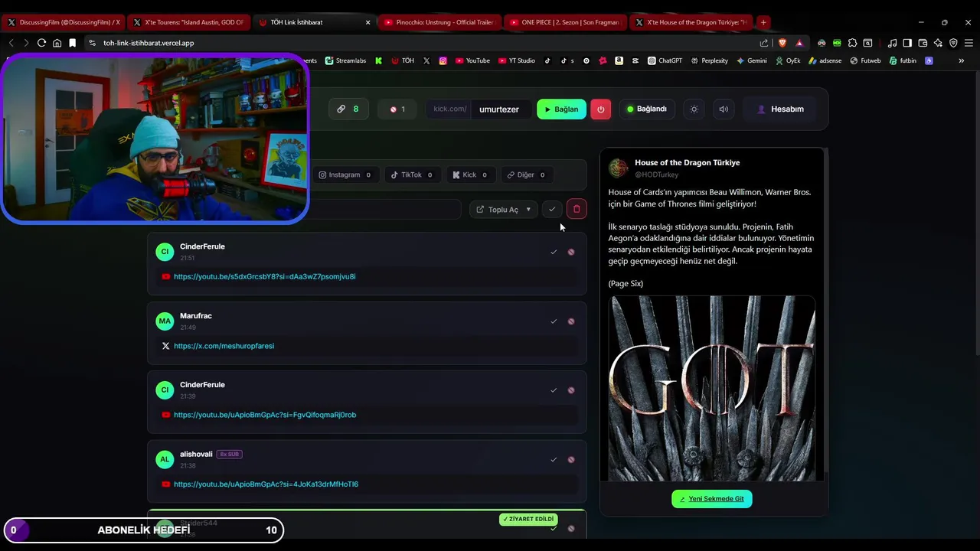This screenshot has height=551, width=980.
Task: Click the blocked counter showing 1
Action: (397, 109)
